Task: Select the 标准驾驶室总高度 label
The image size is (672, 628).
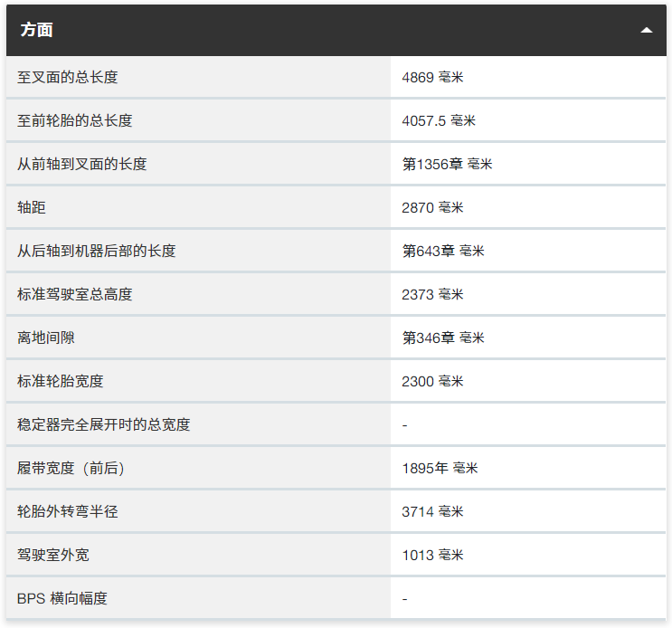Action: [75, 295]
